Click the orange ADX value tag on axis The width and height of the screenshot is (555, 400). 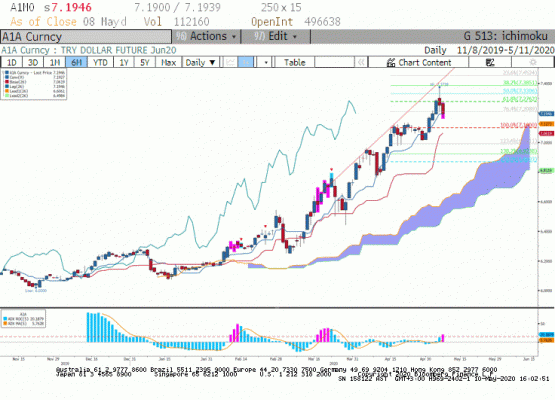point(546,340)
